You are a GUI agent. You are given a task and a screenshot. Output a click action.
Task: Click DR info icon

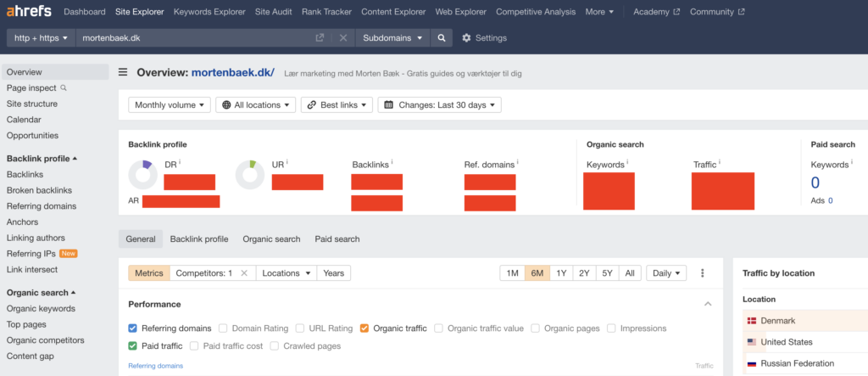(180, 162)
